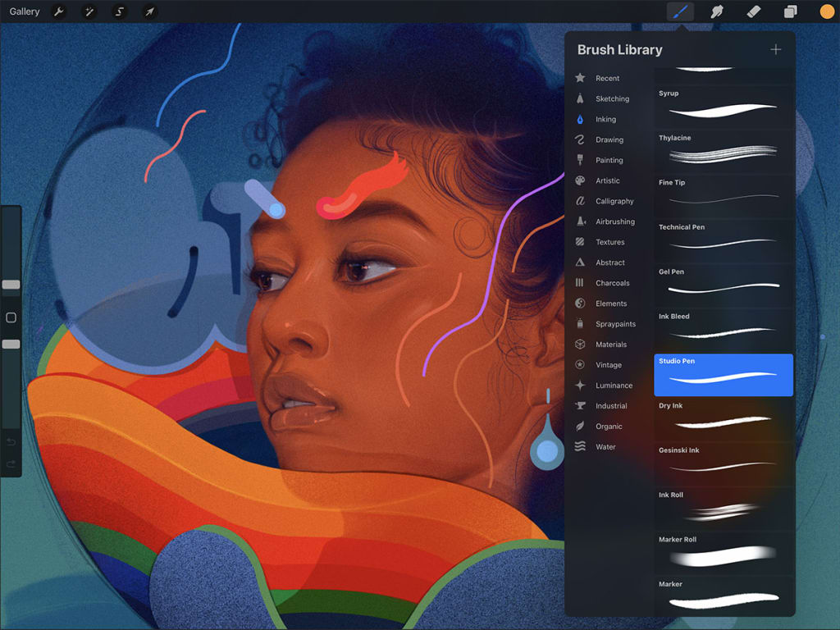Adjust the brush size slider

11,285
